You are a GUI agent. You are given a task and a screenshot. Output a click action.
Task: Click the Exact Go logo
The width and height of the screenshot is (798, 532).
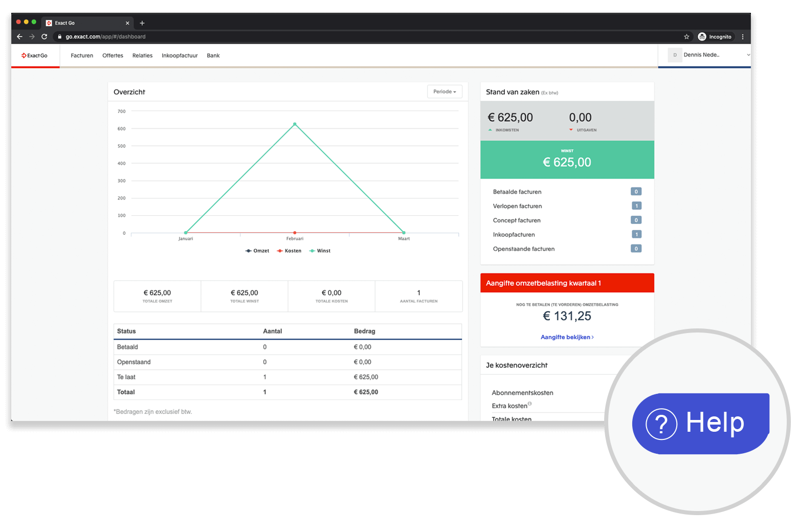34,55
